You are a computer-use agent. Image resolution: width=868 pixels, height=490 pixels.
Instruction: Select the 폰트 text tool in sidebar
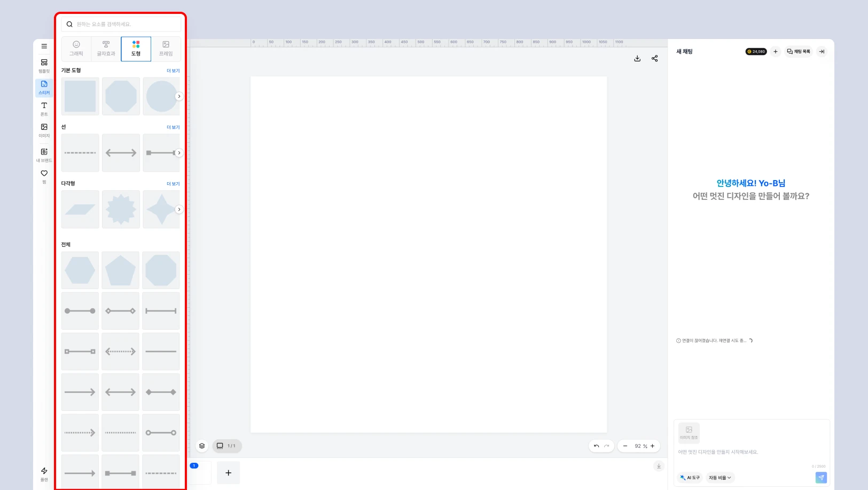click(x=44, y=109)
